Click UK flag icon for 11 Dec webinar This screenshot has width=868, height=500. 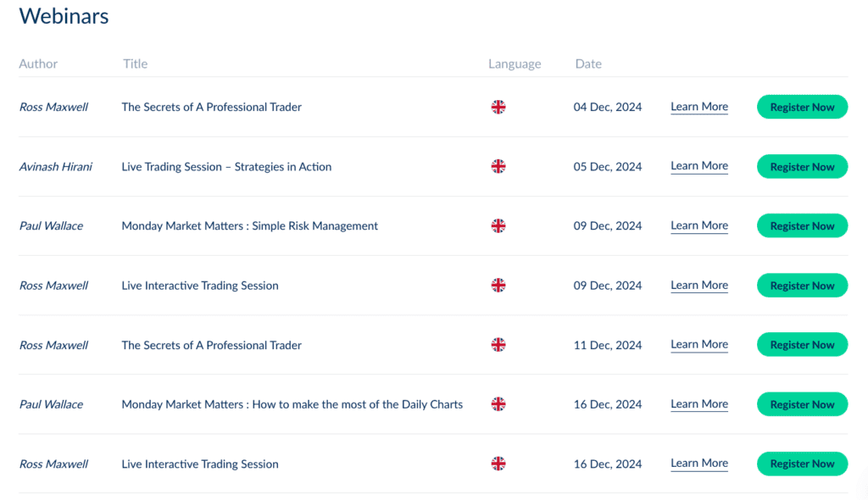pos(498,345)
